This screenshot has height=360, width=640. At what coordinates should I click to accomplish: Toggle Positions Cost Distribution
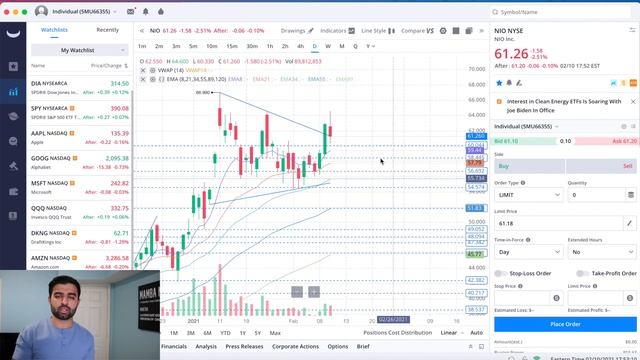pos(398,333)
